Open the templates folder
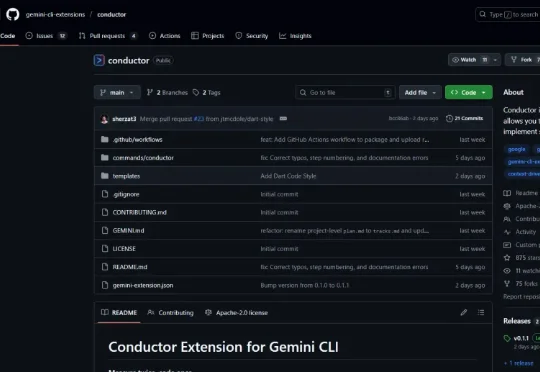This screenshot has width=540, height=372. (x=126, y=176)
